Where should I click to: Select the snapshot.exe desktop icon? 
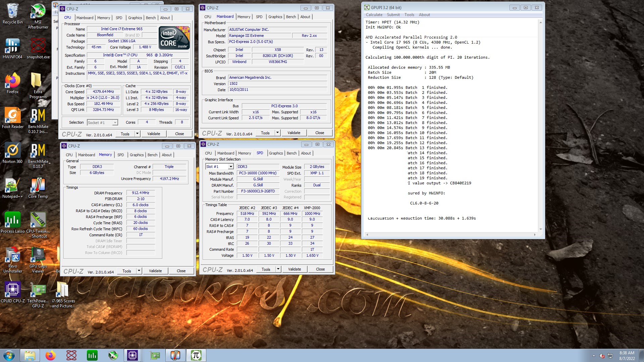38,49
